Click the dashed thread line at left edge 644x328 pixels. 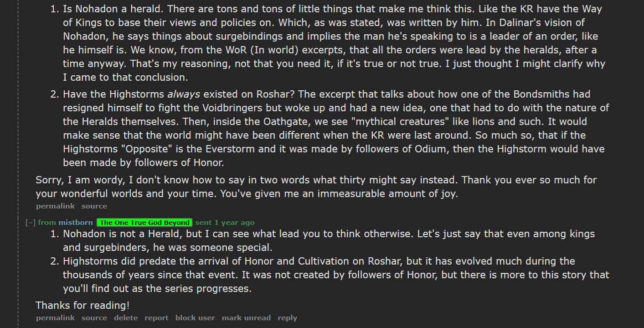click(x=18, y=164)
